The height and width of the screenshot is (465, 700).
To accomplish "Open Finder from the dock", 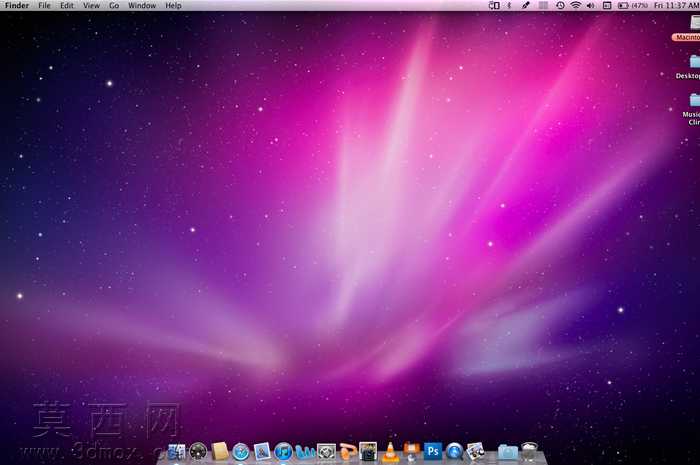I will click(x=177, y=452).
